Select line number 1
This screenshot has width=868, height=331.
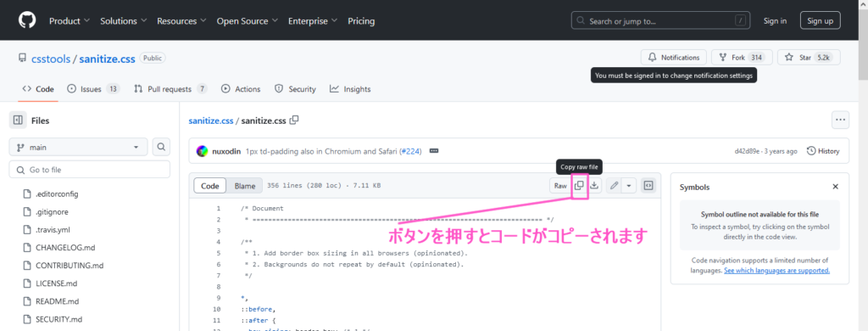[x=218, y=209]
